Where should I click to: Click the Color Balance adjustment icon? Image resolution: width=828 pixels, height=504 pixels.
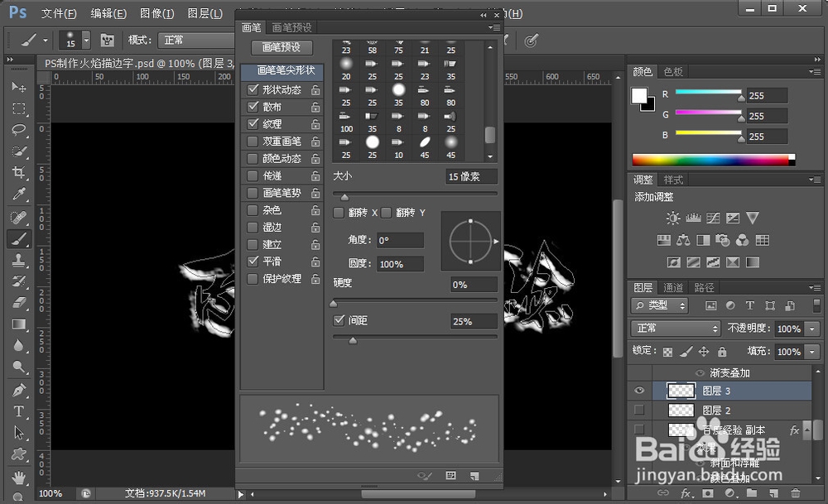[x=683, y=241]
